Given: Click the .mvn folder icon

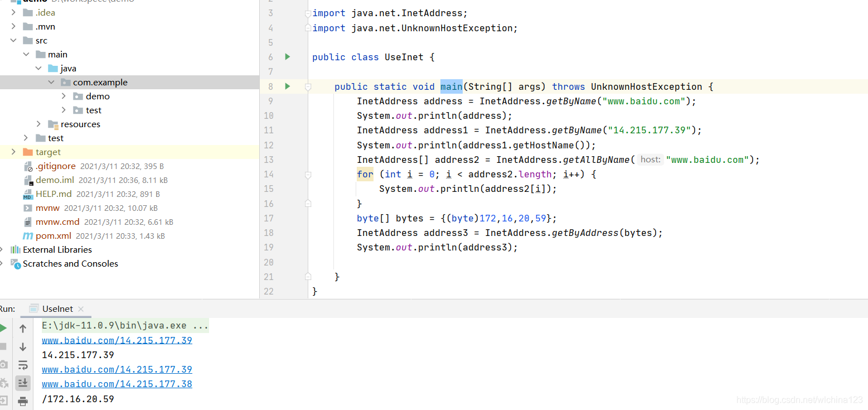Looking at the screenshot, I should coord(28,26).
